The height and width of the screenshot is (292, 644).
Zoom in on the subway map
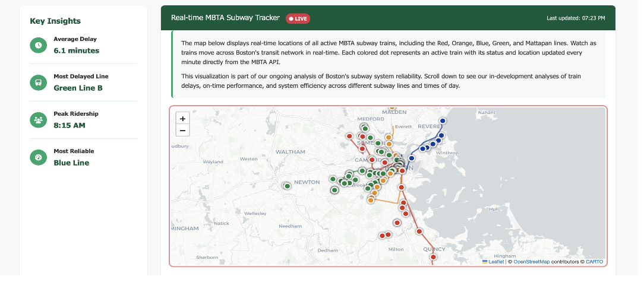(x=182, y=119)
